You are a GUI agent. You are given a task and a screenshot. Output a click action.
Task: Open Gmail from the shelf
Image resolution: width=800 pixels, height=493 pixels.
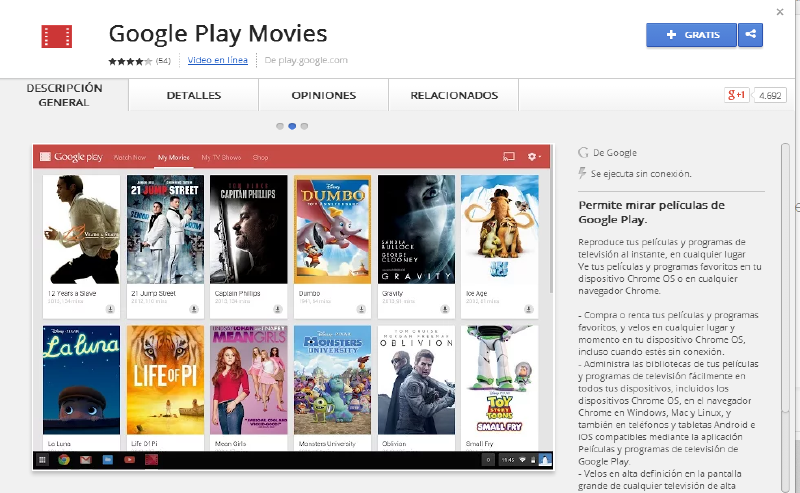tap(86, 460)
